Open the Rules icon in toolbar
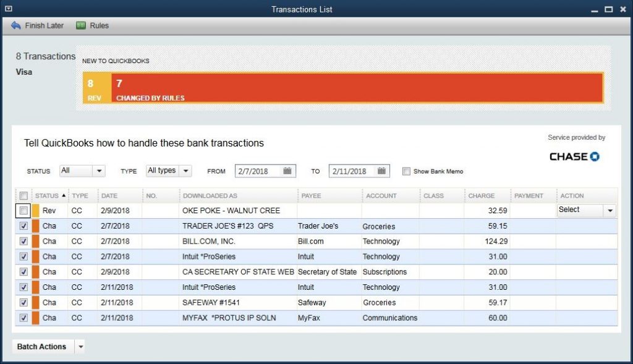This screenshot has height=364, width=633. point(81,25)
